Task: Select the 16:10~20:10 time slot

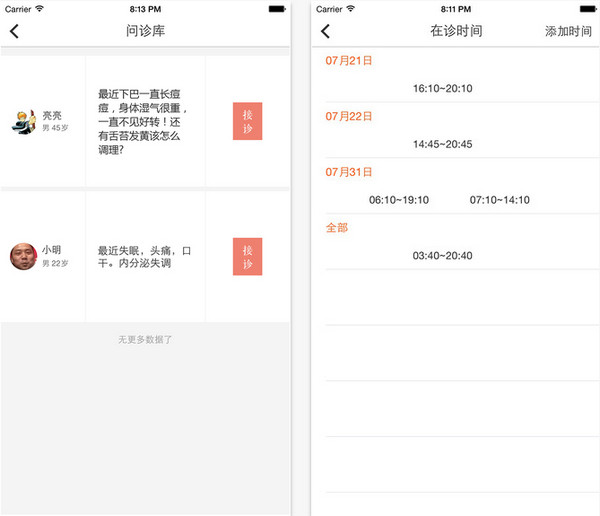Action: pyautogui.click(x=442, y=89)
